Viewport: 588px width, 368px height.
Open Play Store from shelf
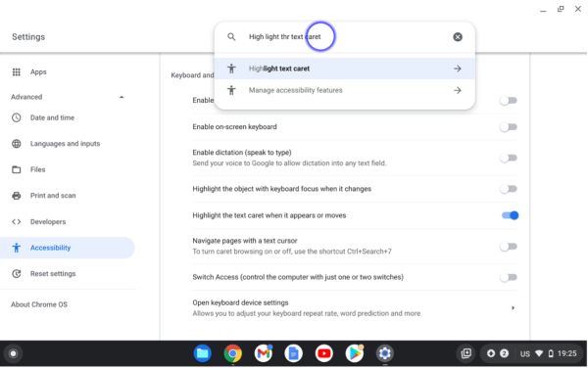click(x=355, y=353)
